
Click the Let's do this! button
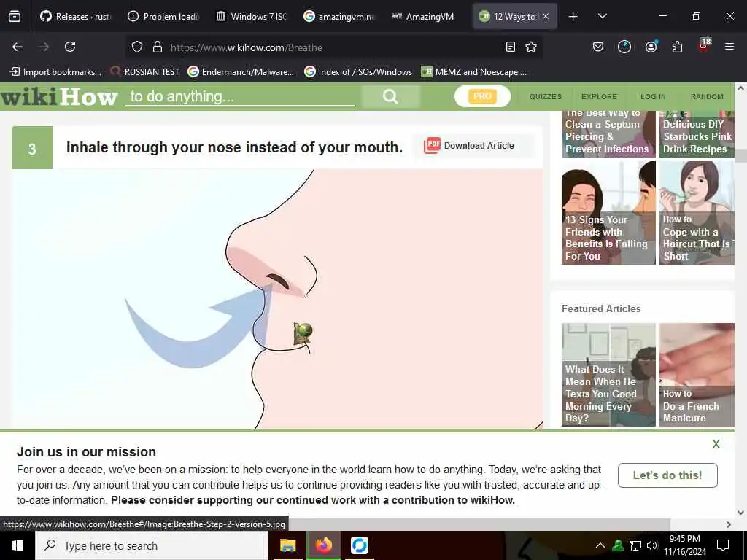tap(667, 475)
